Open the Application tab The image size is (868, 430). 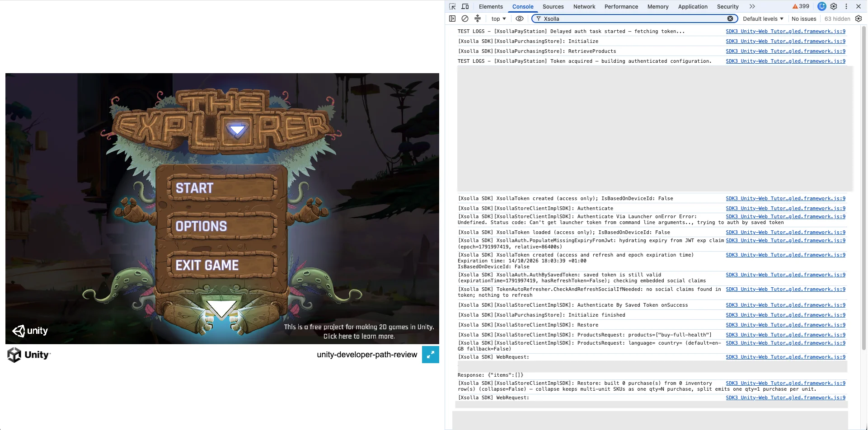click(x=693, y=6)
